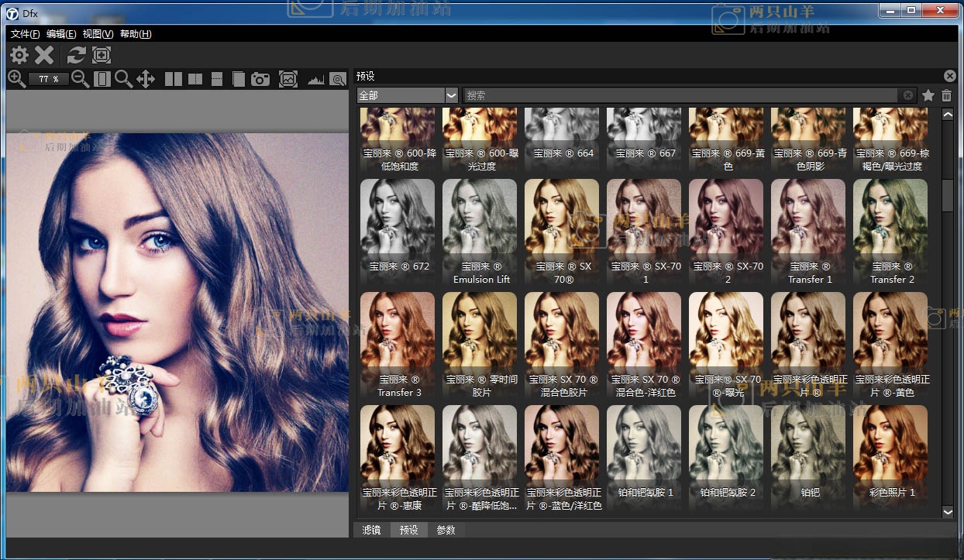Show the histogram
The width and height of the screenshot is (964, 560).
[x=315, y=78]
